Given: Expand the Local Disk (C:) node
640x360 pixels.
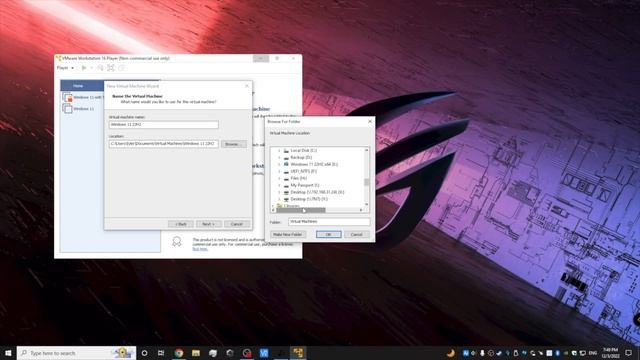Looking at the screenshot, I should pos(279,151).
